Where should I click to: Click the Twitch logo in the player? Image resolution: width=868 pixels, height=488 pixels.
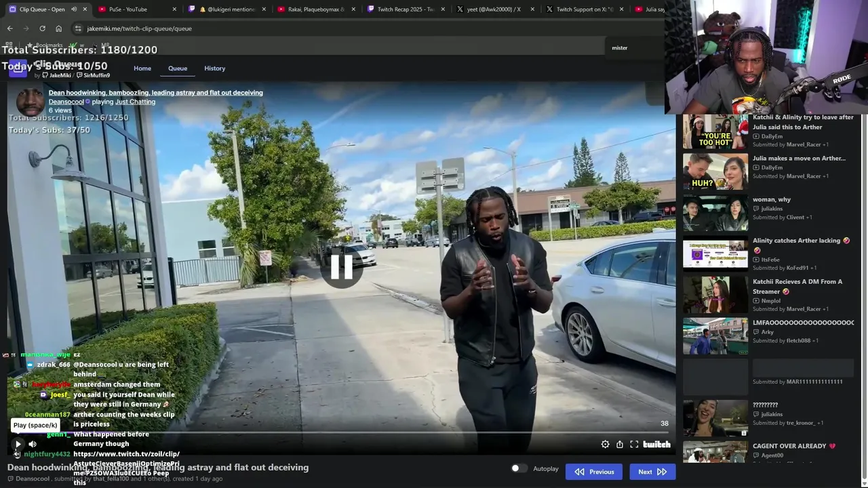[x=656, y=444]
